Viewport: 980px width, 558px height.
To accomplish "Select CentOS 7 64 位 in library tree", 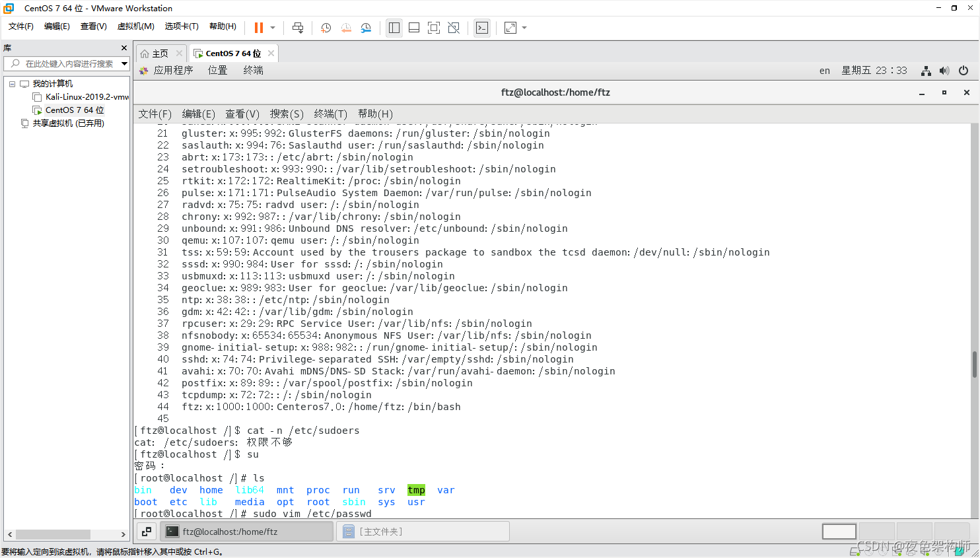I will [x=75, y=110].
